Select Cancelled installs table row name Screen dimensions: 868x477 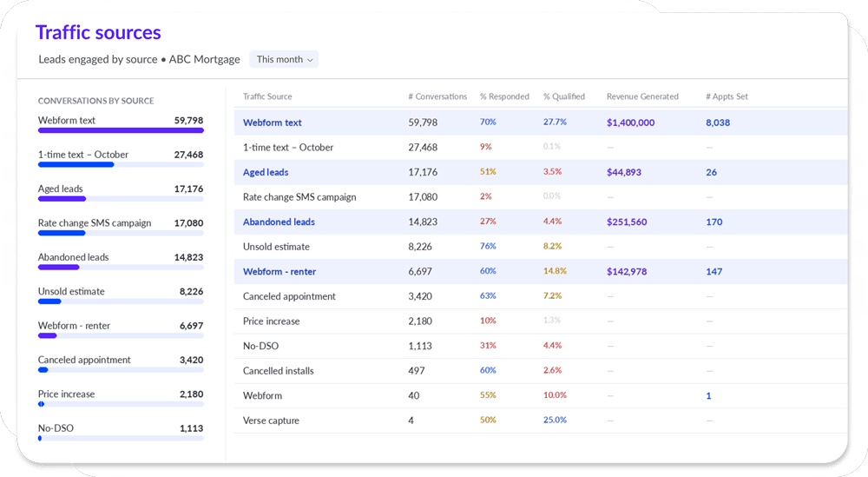(278, 371)
